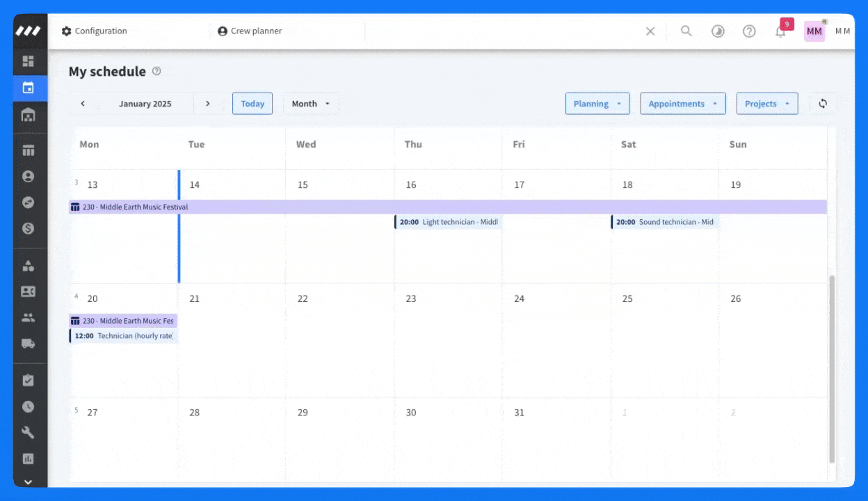This screenshot has height=501, width=868.
Task: Open the shapes equipment icon in the sidebar
Action: coord(29,266)
